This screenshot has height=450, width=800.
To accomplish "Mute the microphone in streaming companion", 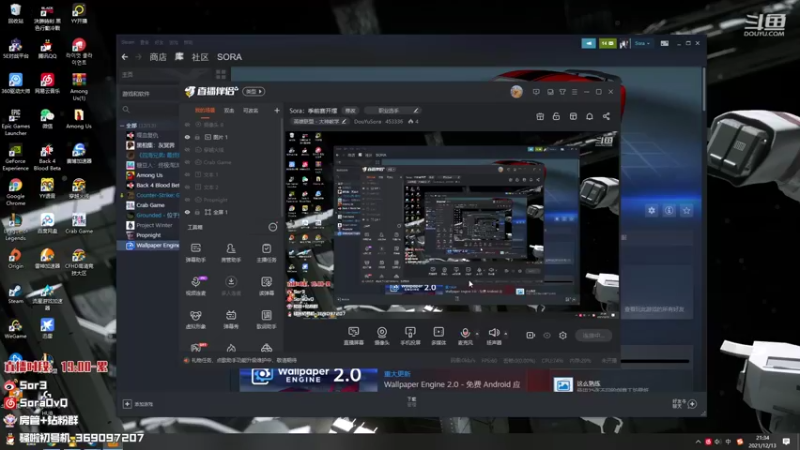I will pyautogui.click(x=465, y=335).
